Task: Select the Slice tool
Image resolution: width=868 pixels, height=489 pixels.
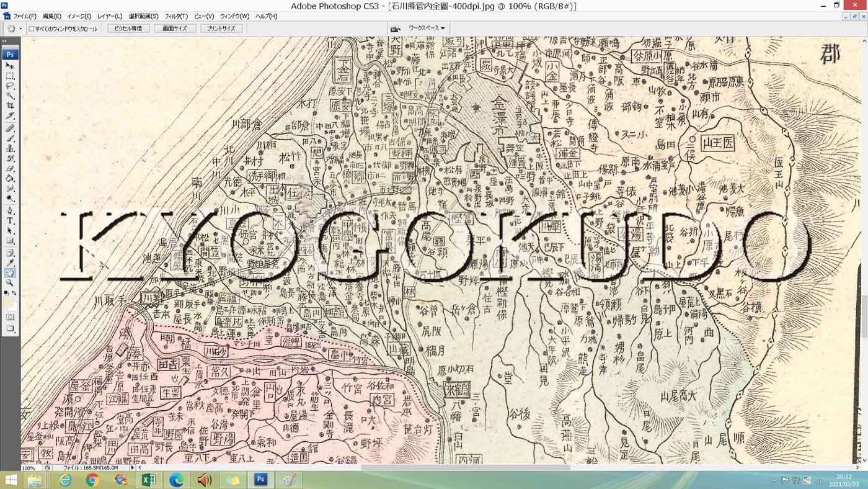Action: point(10,116)
